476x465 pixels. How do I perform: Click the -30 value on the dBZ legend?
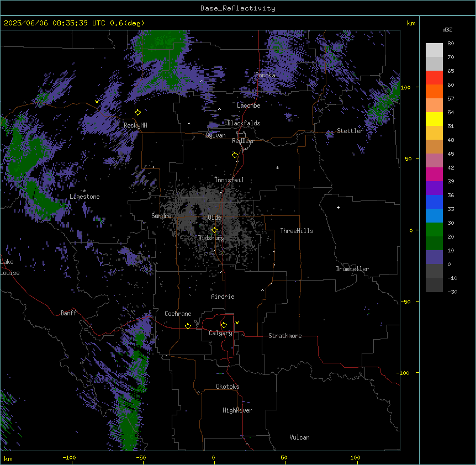[452, 292]
